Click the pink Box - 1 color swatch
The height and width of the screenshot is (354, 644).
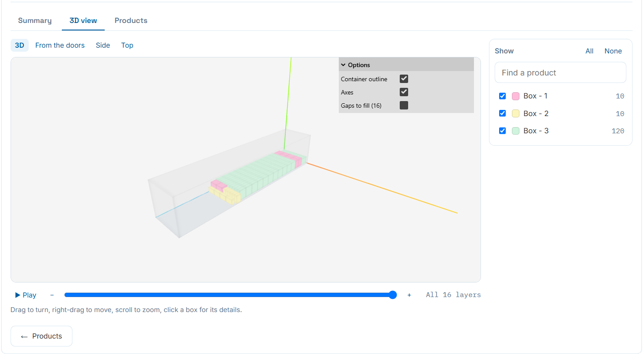coord(515,96)
